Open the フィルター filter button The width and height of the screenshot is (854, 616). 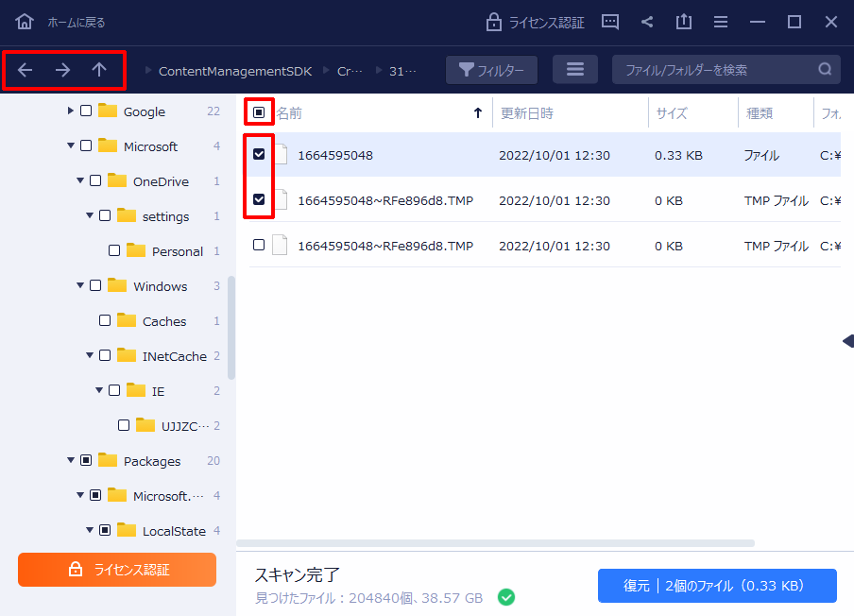pyautogui.click(x=491, y=69)
